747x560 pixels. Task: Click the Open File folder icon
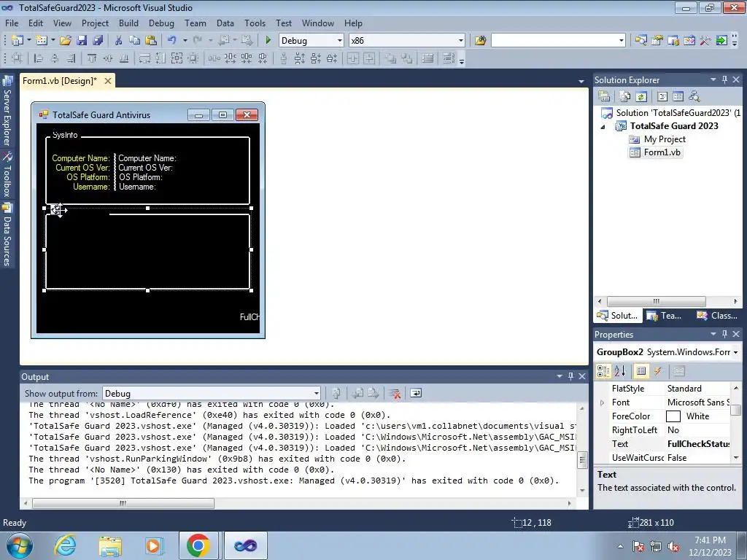point(66,41)
